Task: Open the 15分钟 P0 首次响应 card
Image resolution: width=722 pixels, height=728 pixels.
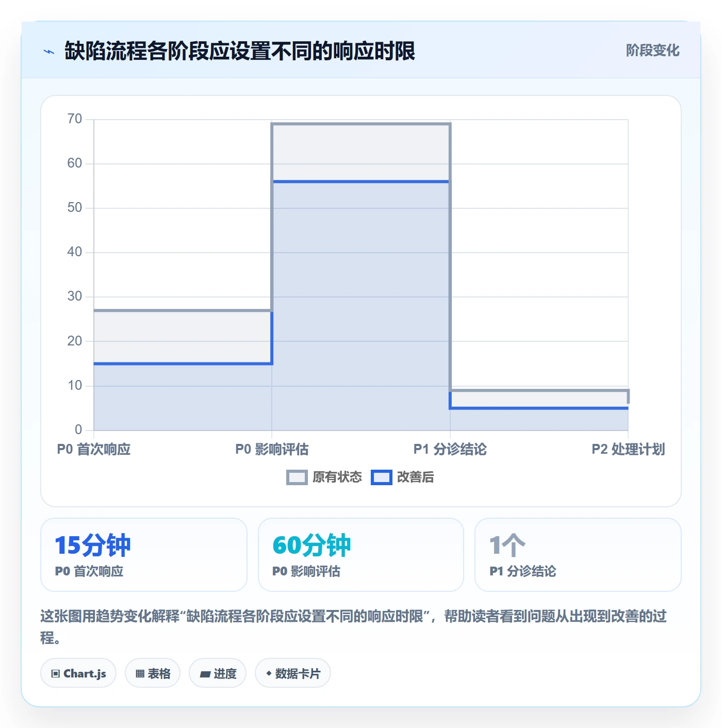Action: point(144,555)
